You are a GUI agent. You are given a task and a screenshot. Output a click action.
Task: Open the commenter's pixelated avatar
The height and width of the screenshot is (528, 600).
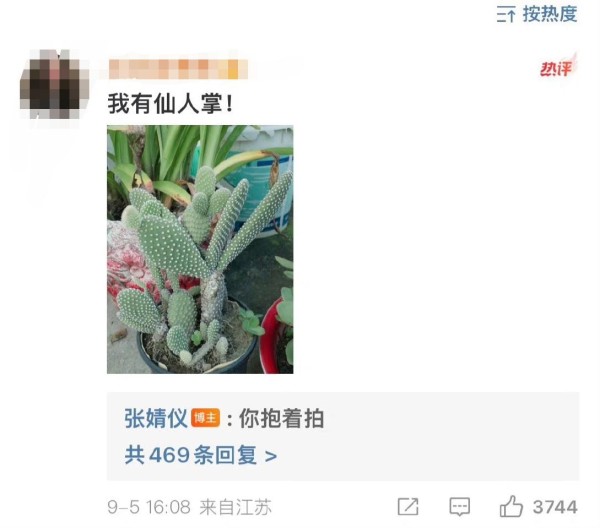coord(54,84)
